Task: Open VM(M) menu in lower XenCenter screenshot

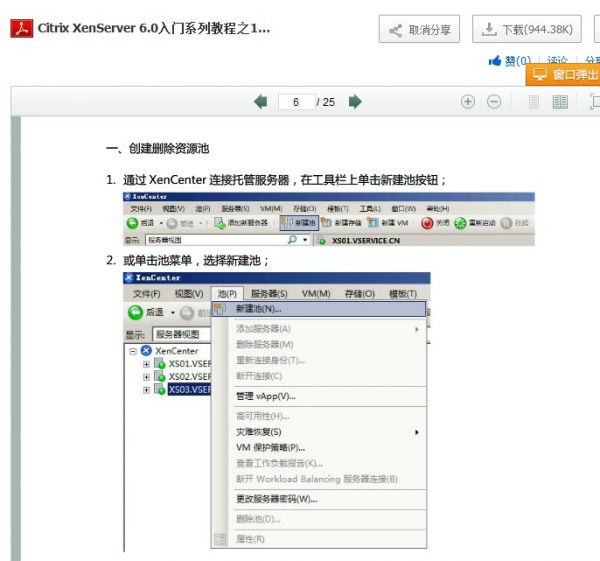Action: pyautogui.click(x=316, y=294)
